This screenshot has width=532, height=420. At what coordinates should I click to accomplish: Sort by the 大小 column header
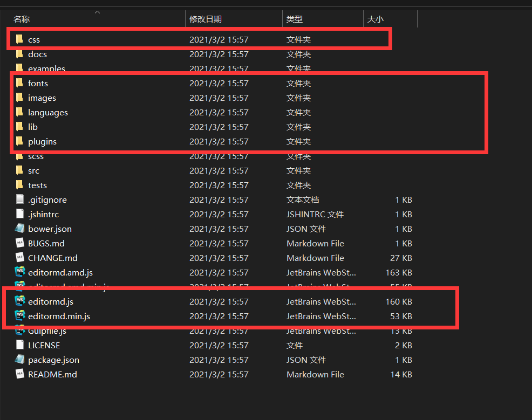(x=375, y=19)
